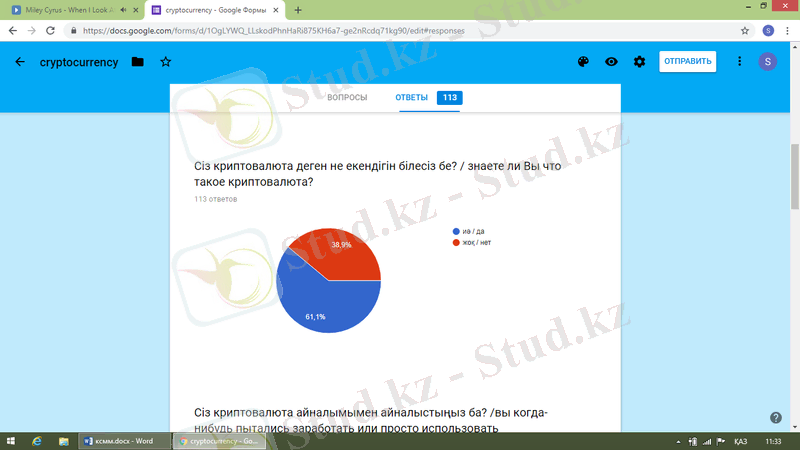Move form to folder icon
The image size is (800, 450).
[137, 62]
